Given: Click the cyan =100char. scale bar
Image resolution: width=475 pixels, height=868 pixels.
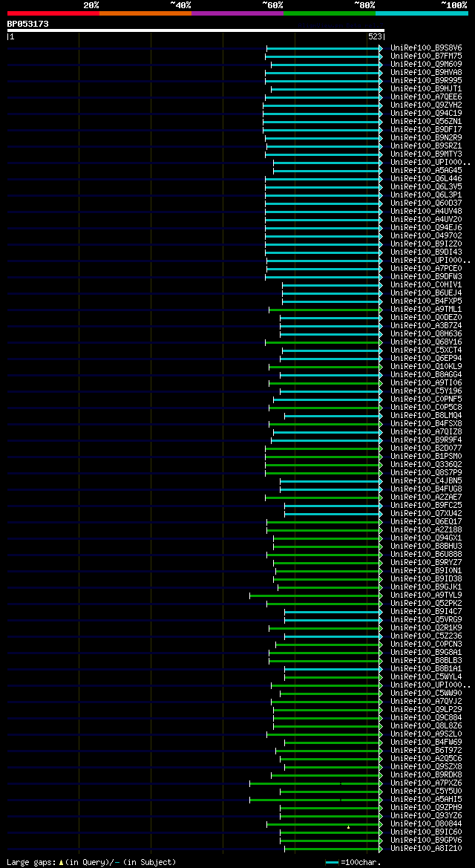Looking at the screenshot, I should click(x=332, y=863).
